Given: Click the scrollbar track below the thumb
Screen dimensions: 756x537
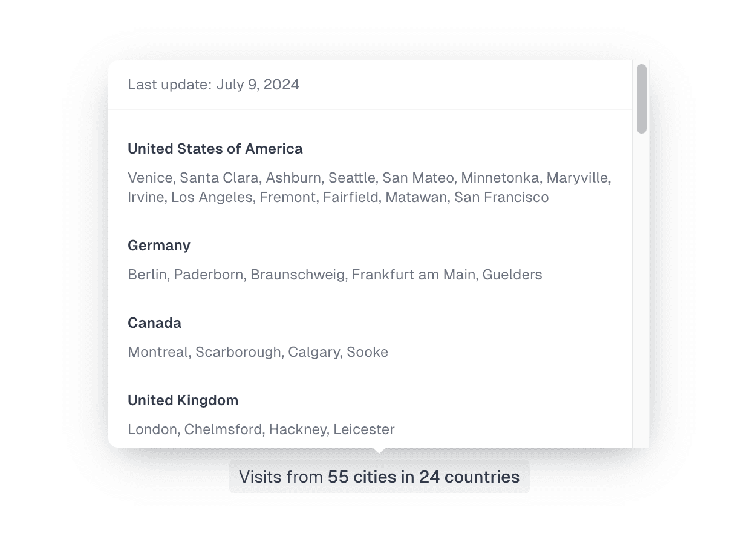Looking at the screenshot, I should [642, 290].
